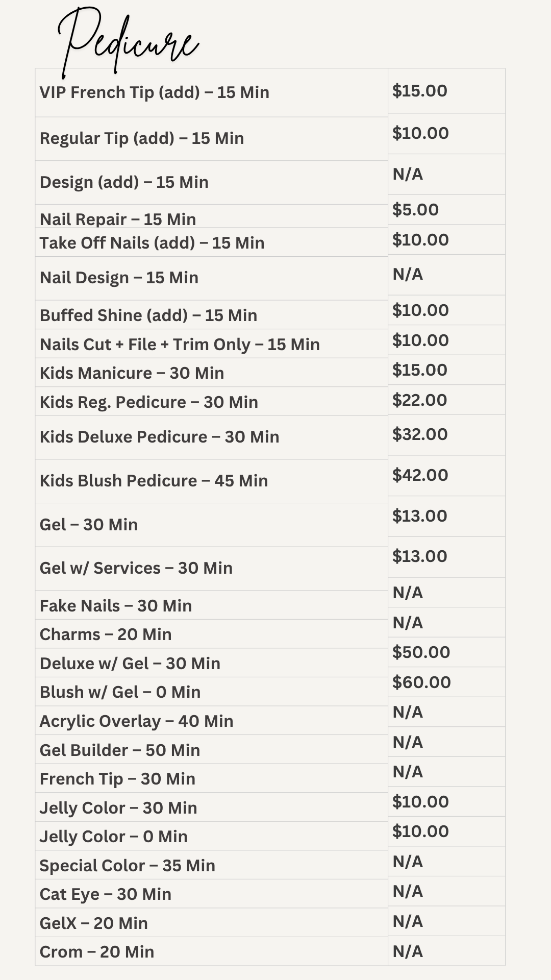Image resolution: width=551 pixels, height=980 pixels.
Task: Select Nail Repair – 15 Min
Action: click(x=117, y=219)
